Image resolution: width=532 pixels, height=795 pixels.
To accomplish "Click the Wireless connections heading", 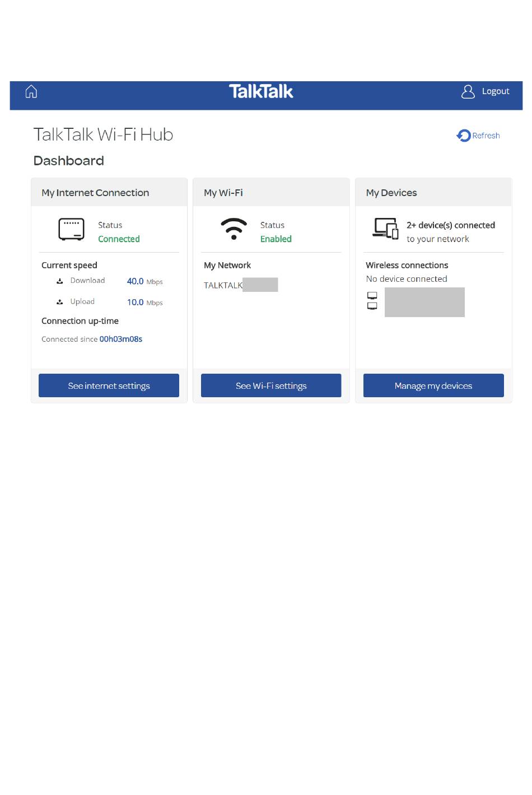I will point(407,265).
